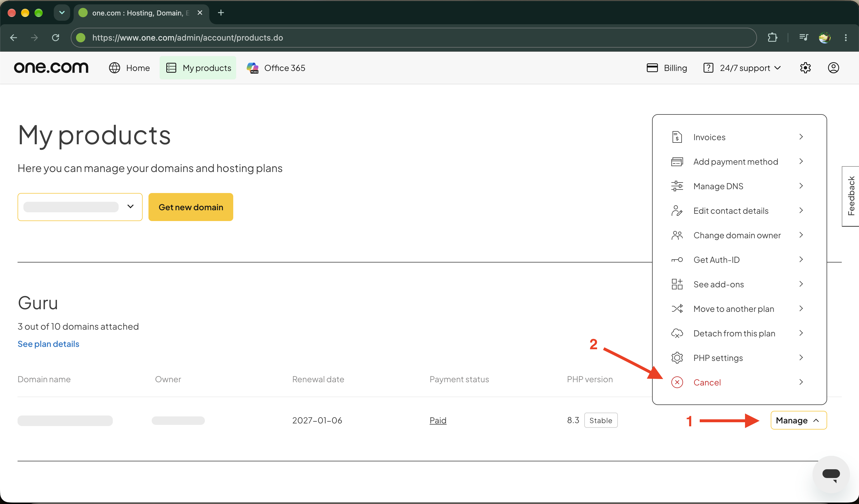This screenshot has width=859, height=504.
Task: Open the chat bubble widget
Action: [x=831, y=474]
